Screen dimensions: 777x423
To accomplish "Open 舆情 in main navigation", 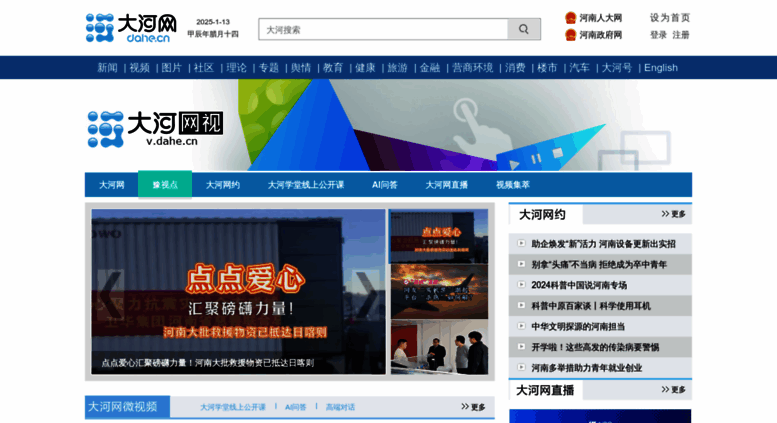I will click(301, 67).
